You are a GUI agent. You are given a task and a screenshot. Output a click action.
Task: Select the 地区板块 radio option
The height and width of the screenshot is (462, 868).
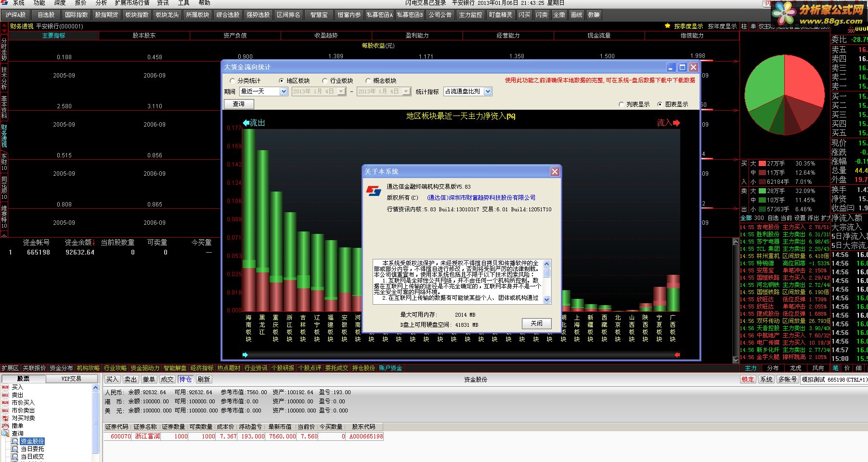(294, 81)
